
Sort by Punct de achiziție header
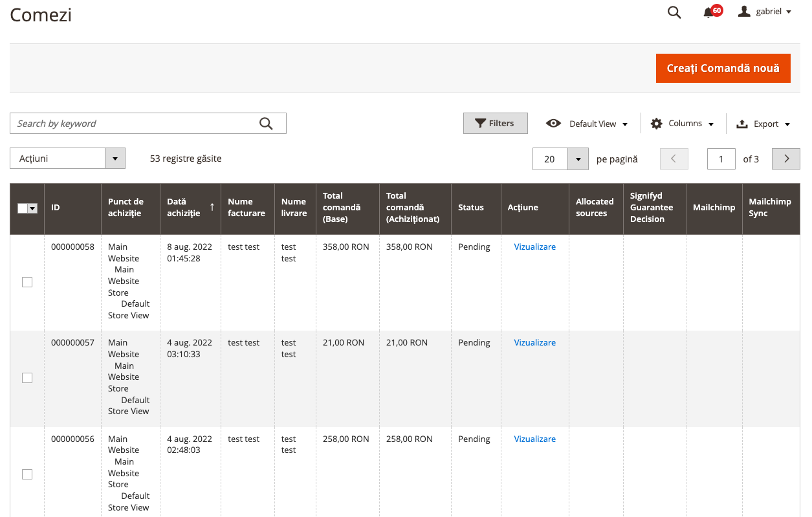[x=131, y=208]
